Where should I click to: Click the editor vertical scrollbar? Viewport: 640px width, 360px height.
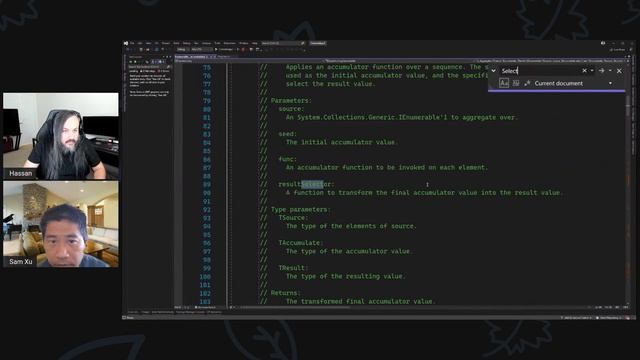click(x=628, y=184)
